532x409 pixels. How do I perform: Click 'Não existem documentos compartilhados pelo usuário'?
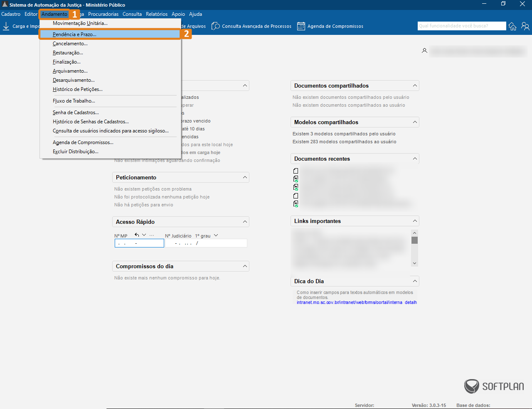coord(351,97)
